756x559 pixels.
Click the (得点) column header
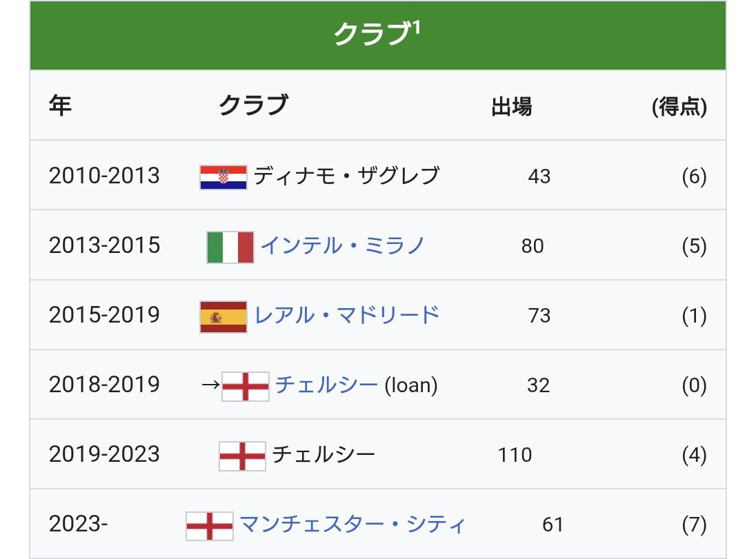(x=679, y=107)
